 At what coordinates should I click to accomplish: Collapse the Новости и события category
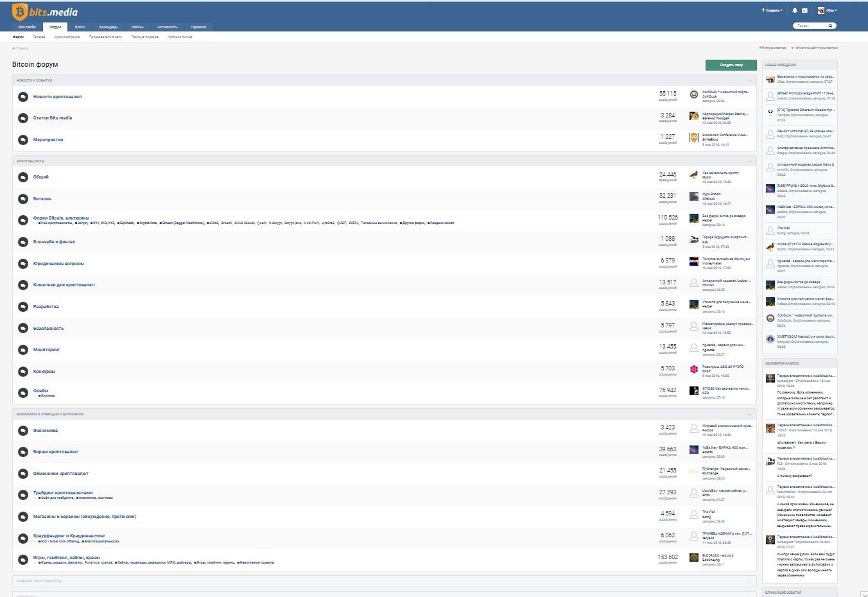pos(749,81)
